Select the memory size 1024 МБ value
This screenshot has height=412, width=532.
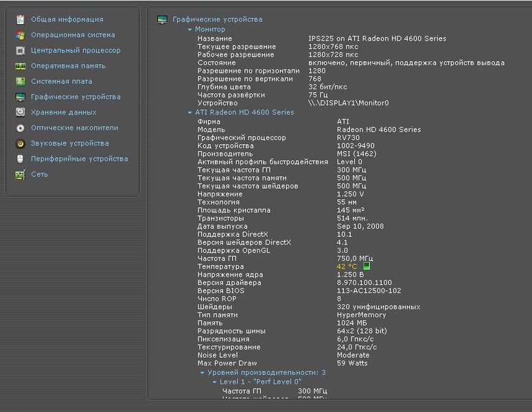[351, 323]
